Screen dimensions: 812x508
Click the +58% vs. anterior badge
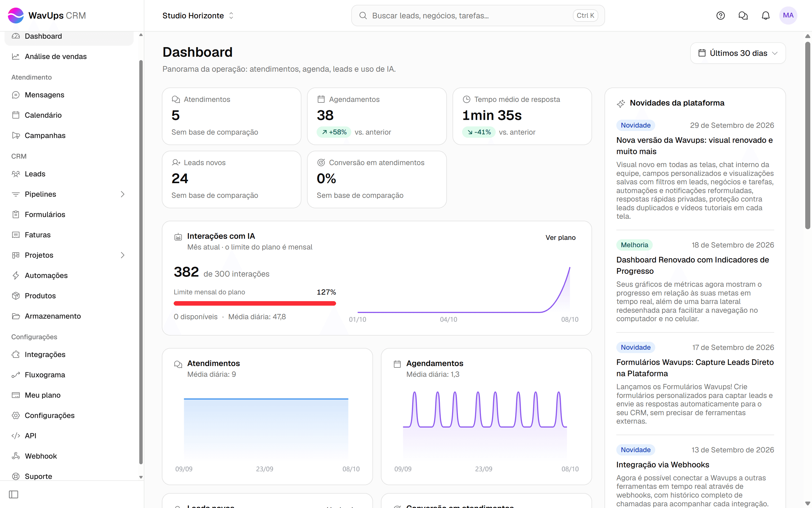tap(334, 132)
